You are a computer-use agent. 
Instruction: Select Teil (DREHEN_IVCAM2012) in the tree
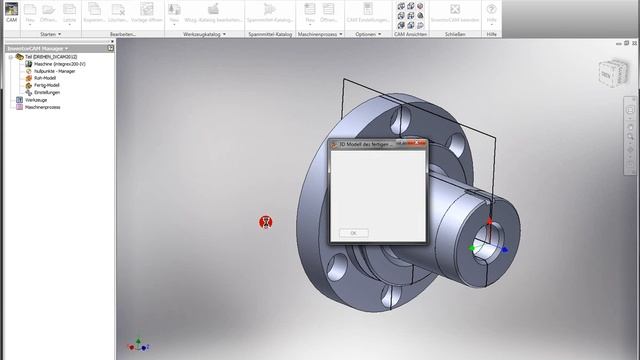click(51, 57)
